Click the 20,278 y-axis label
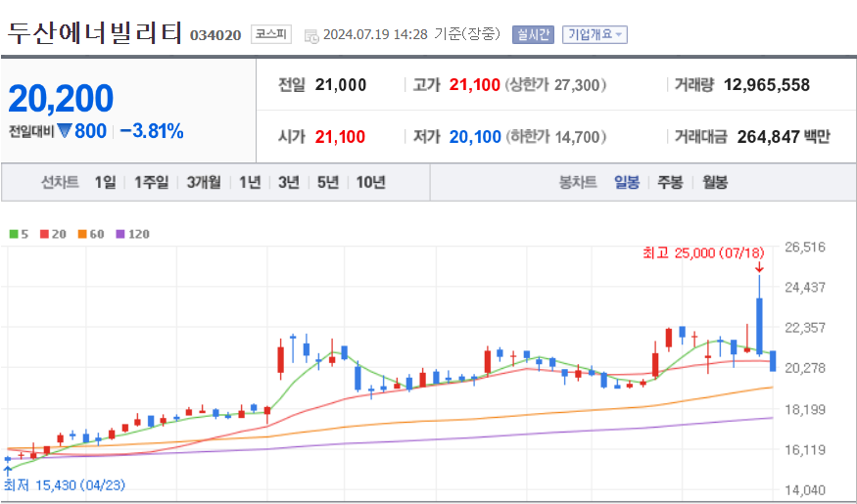 pos(805,369)
